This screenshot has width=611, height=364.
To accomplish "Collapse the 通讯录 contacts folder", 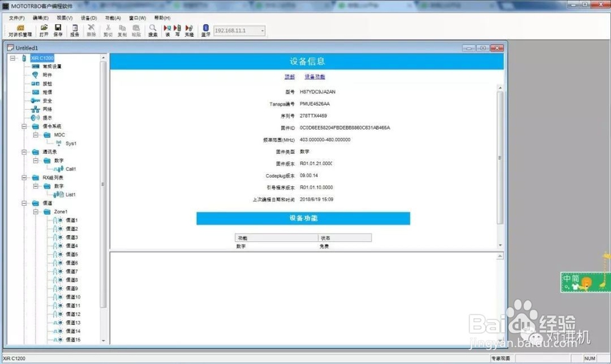I will pyautogui.click(x=24, y=152).
